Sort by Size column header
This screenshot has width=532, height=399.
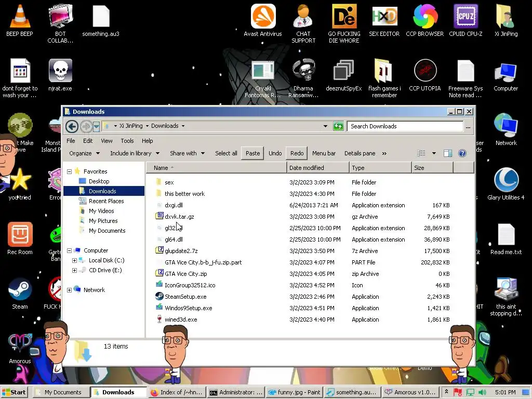432,168
